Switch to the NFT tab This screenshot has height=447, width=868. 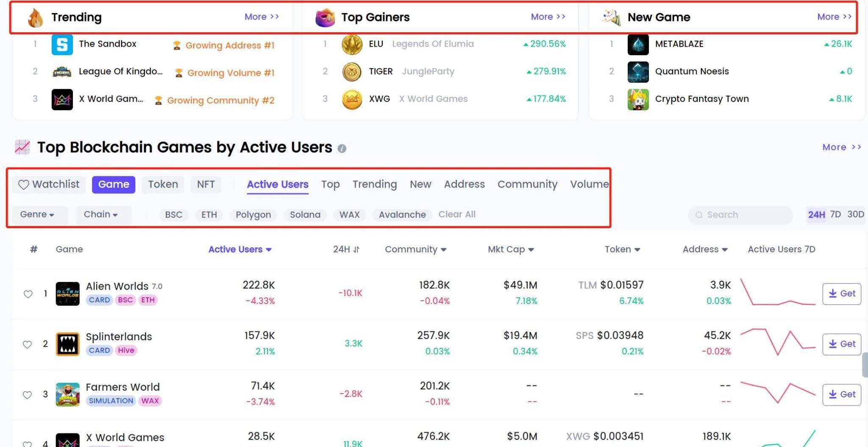point(206,184)
